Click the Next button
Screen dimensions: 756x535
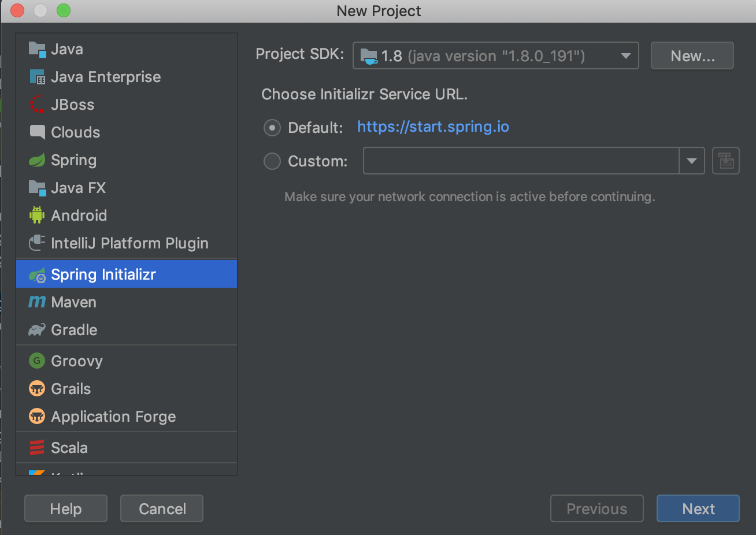pos(698,508)
